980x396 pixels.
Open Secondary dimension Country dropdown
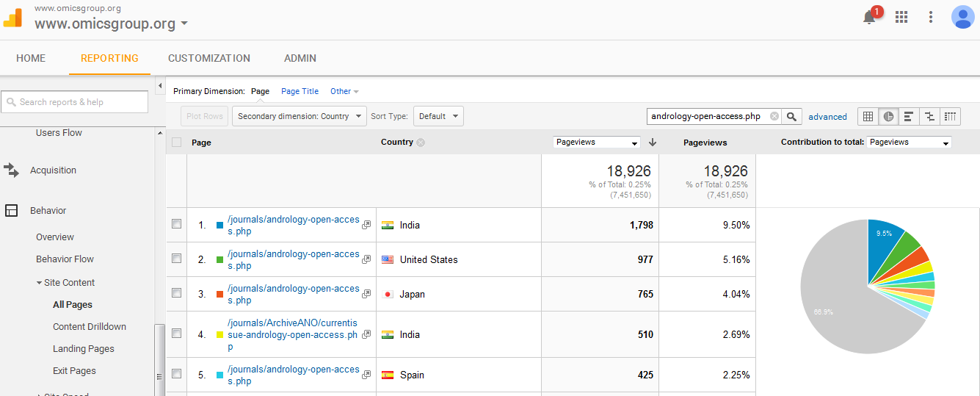click(x=299, y=116)
